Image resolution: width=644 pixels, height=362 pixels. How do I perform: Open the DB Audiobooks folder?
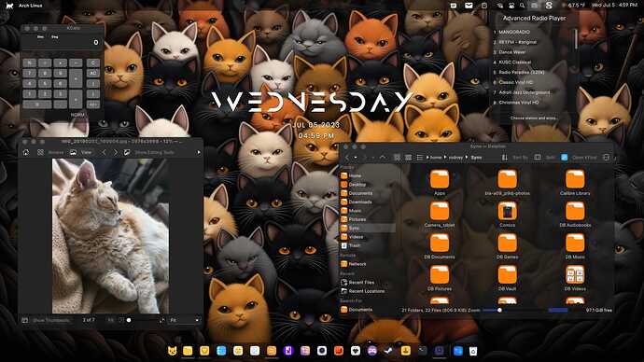[x=575, y=215]
